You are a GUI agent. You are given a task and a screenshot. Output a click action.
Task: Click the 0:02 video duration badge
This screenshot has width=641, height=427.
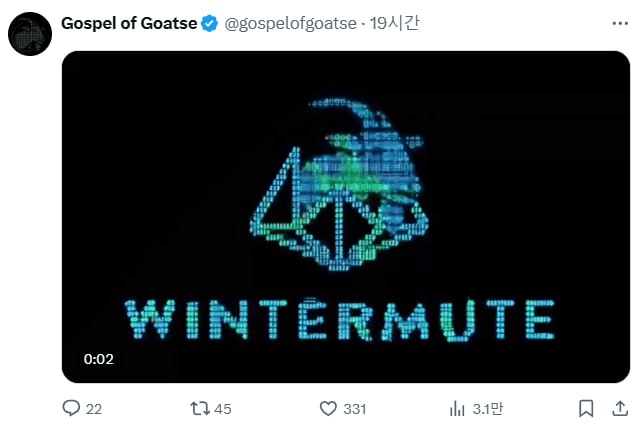pyautogui.click(x=99, y=359)
